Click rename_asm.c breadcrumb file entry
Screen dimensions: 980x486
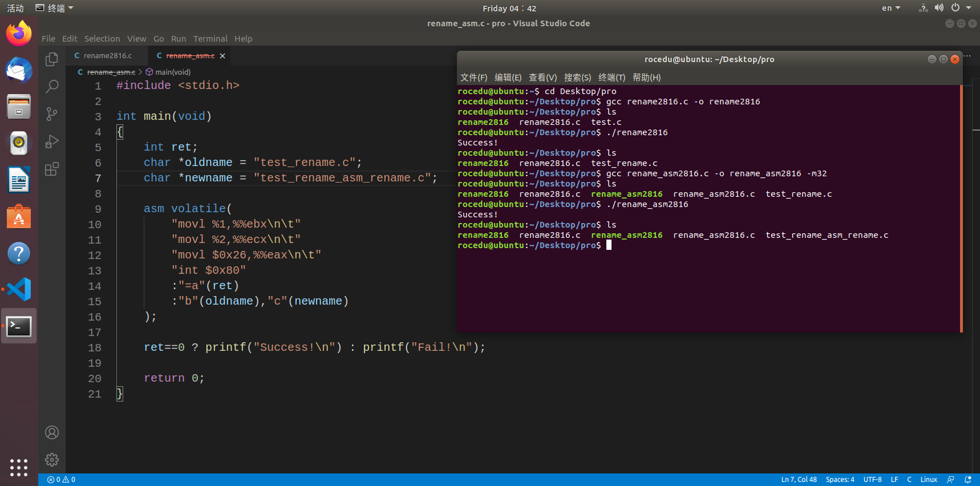tap(106, 72)
